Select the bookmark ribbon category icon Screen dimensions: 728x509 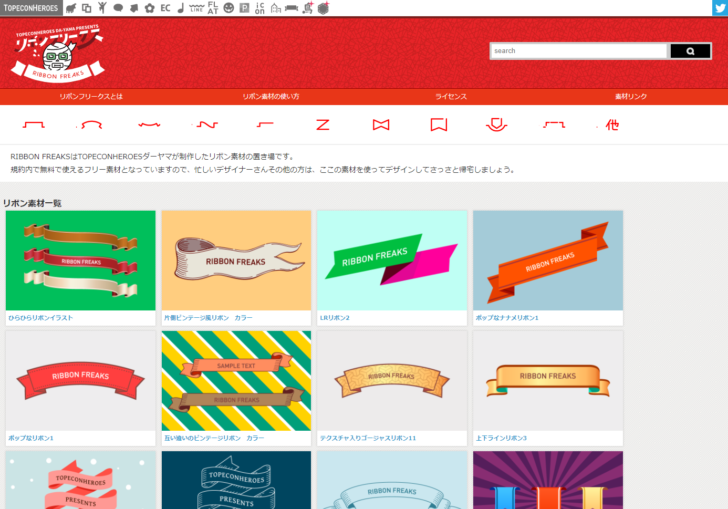coord(438,124)
